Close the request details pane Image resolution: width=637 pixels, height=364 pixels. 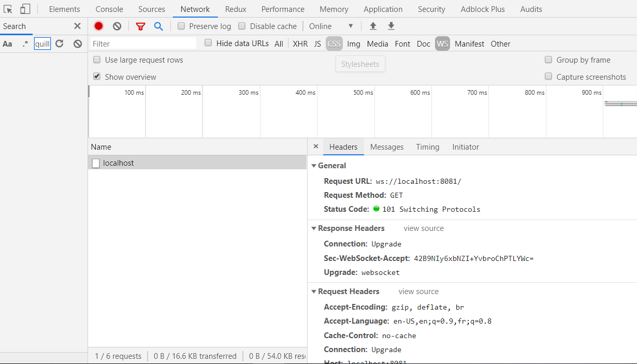tap(316, 147)
